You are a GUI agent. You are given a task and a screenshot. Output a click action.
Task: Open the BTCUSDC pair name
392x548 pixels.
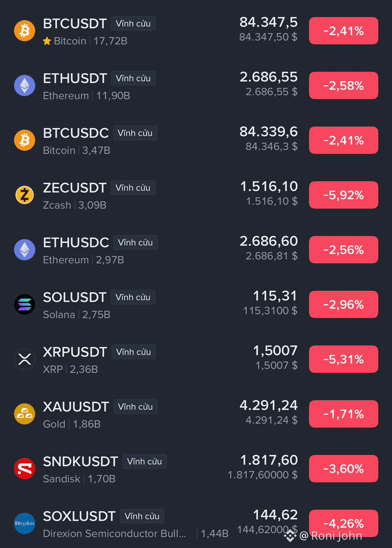[x=76, y=133]
